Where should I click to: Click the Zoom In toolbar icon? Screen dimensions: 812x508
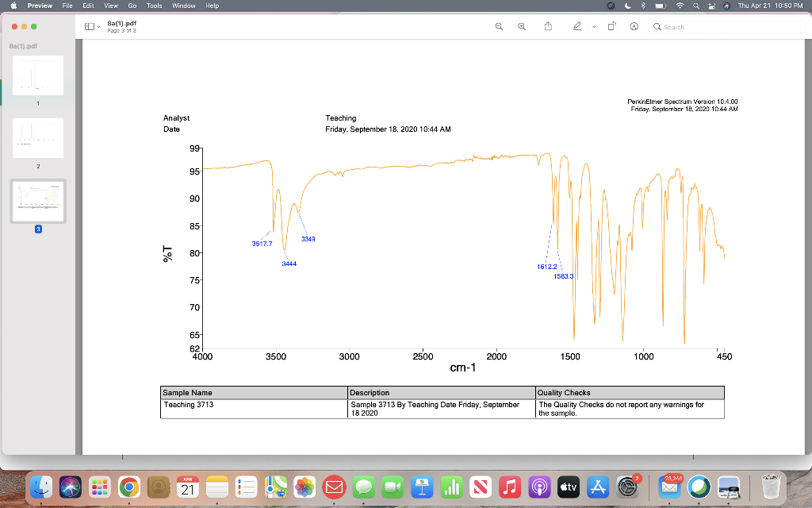522,26
